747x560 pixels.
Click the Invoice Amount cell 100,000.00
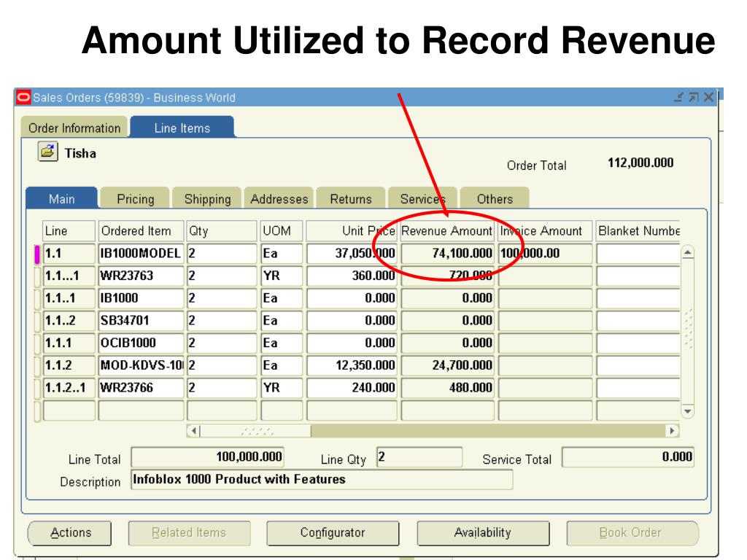pos(545,253)
